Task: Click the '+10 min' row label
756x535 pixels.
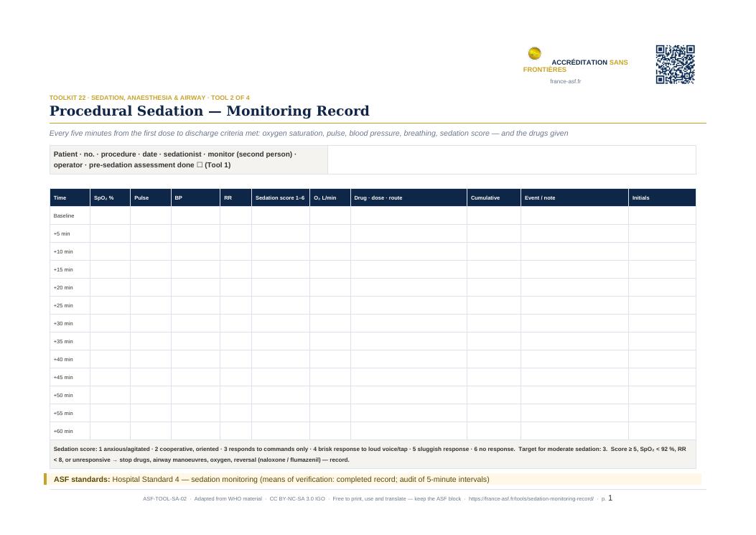Action: point(63,252)
